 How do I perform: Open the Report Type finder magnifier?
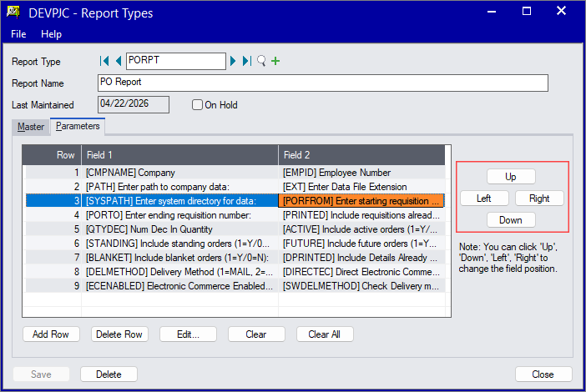coord(261,61)
